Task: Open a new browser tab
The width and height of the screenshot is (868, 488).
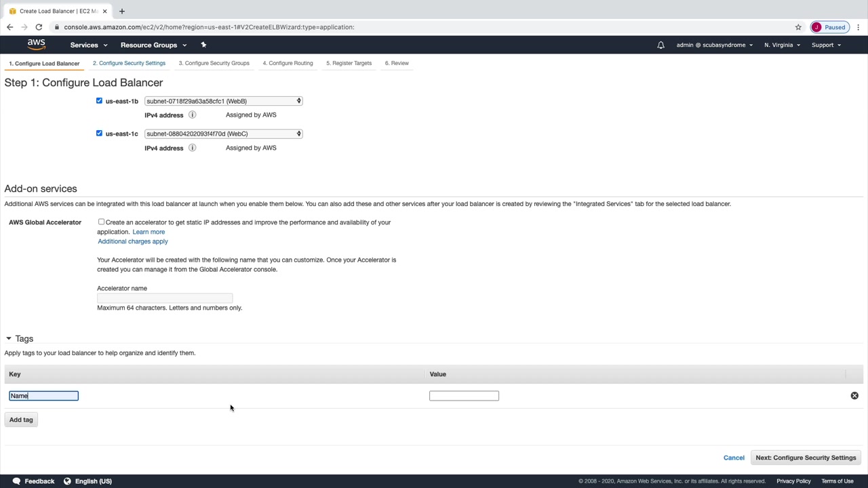Action: click(122, 11)
